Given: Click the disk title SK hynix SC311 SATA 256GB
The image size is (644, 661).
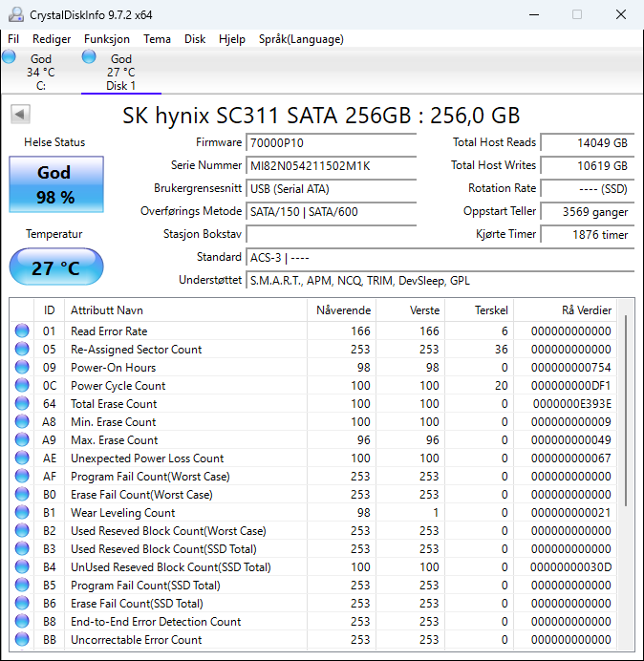Looking at the screenshot, I should (x=321, y=115).
